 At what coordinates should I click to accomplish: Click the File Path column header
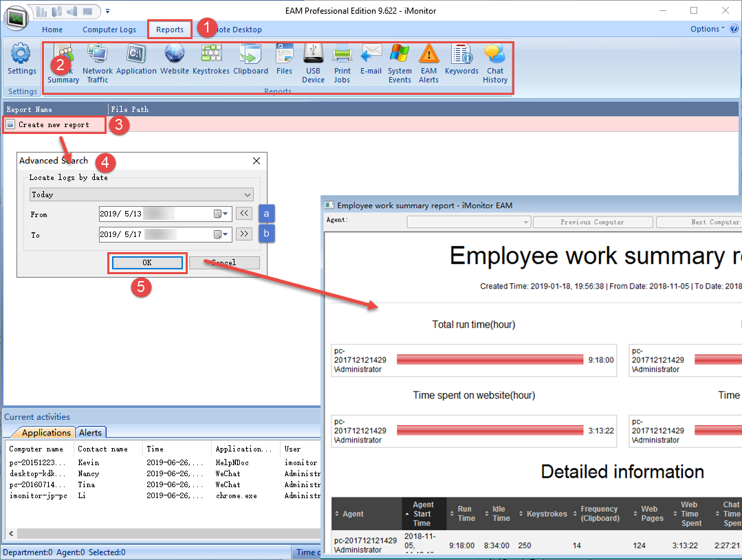pyautogui.click(x=424, y=109)
